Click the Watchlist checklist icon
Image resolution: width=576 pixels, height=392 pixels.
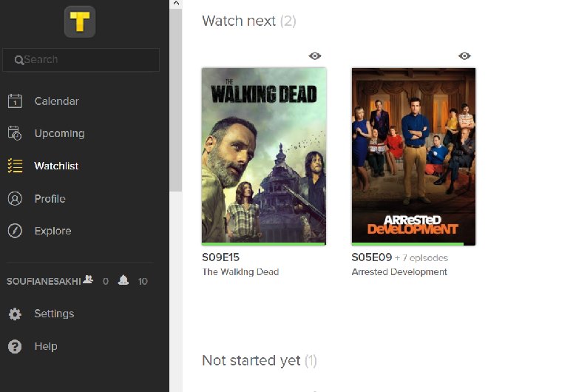tap(15, 166)
